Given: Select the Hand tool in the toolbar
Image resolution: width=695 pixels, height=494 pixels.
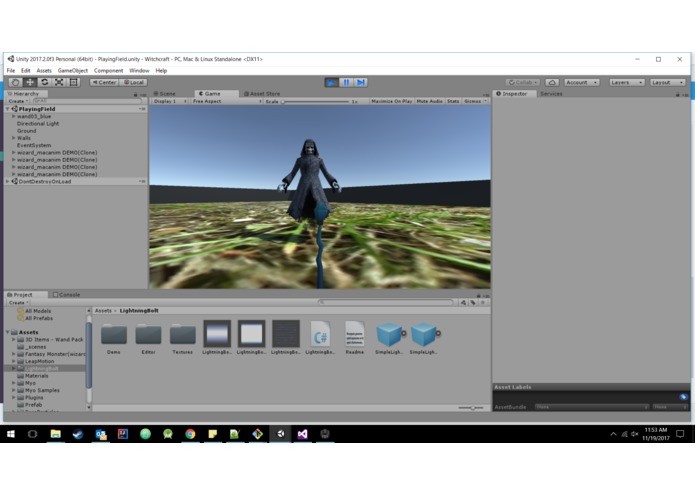Looking at the screenshot, I should click(x=16, y=82).
